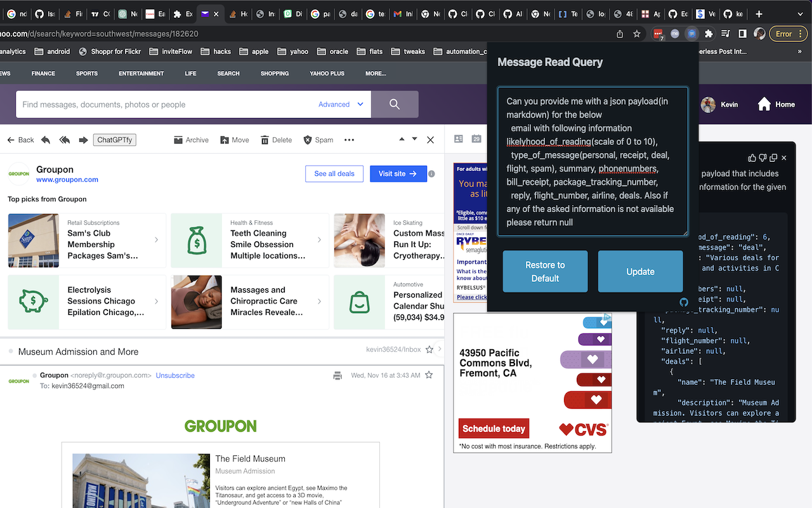Click the print message icon
This screenshot has width=812, height=508.
[x=337, y=375]
